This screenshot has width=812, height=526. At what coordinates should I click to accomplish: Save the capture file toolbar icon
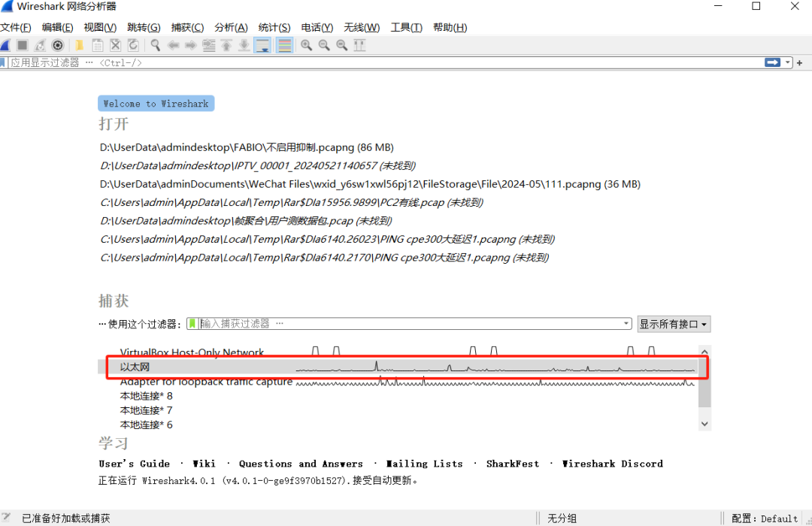[97, 46]
